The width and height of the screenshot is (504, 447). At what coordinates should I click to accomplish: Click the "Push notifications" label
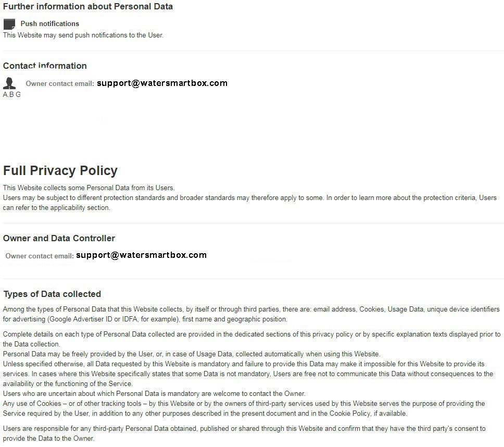(50, 23)
